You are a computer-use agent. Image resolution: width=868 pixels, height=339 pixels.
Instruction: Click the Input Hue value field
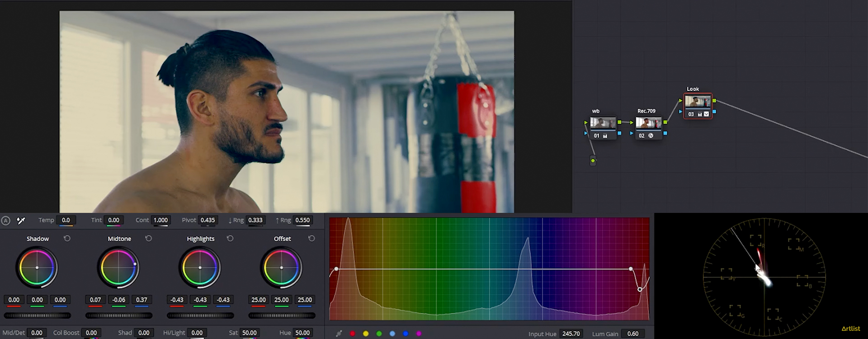click(x=571, y=334)
